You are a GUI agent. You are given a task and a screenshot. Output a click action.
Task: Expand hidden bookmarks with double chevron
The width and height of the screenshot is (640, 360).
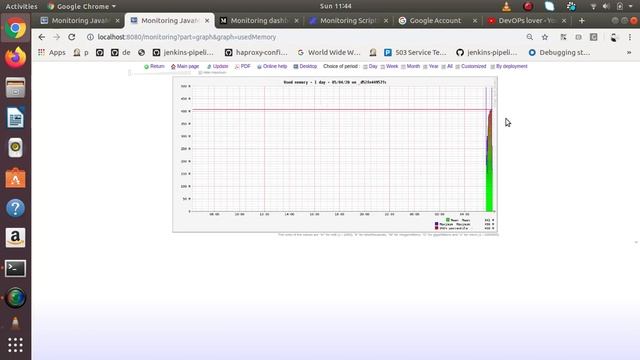click(629, 52)
